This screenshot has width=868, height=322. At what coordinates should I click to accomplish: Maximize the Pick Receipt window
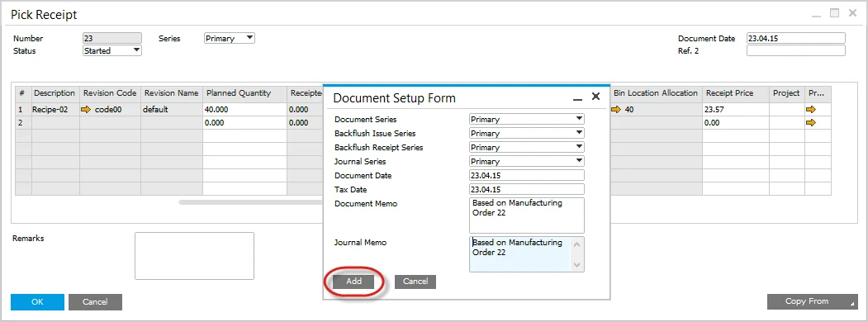835,12
